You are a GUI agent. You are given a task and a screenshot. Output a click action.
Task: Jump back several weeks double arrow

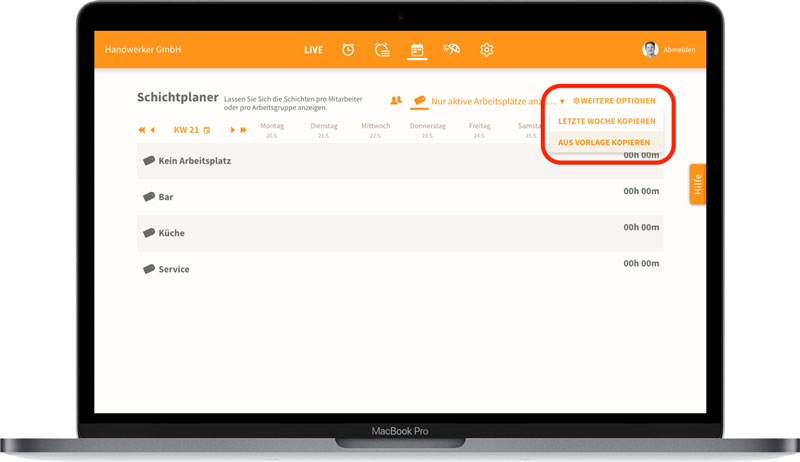tap(141, 130)
